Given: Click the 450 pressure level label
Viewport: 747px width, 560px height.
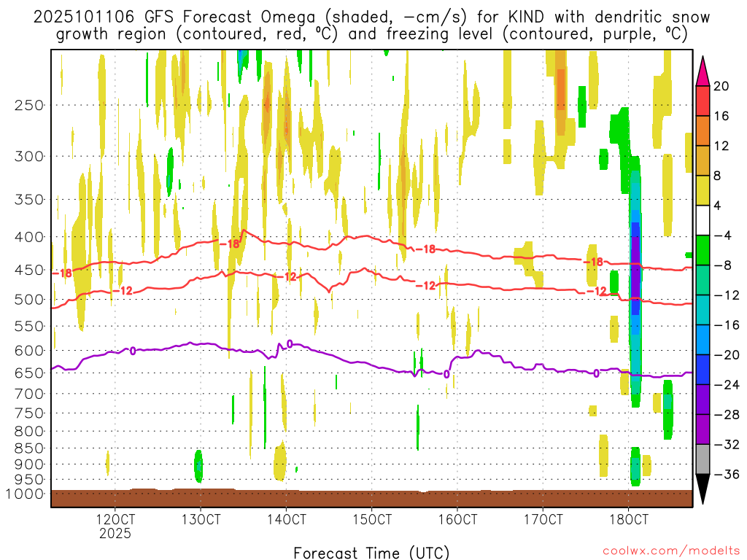Looking at the screenshot, I should pyautogui.click(x=29, y=270).
